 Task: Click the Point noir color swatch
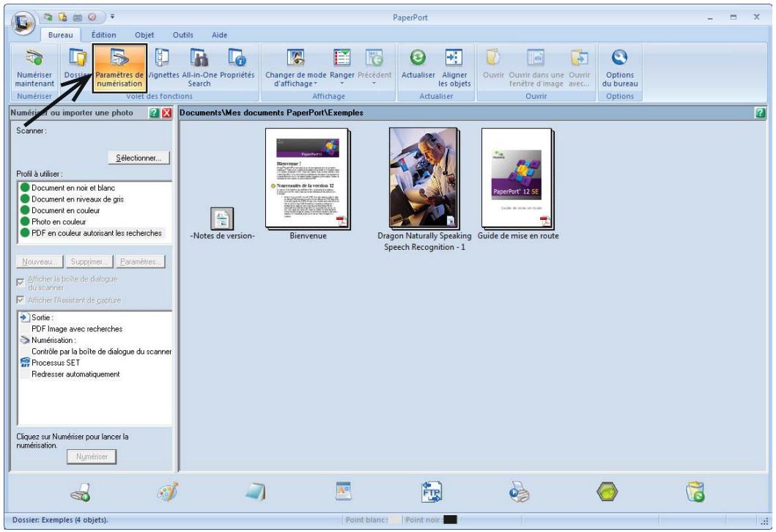pos(450,520)
